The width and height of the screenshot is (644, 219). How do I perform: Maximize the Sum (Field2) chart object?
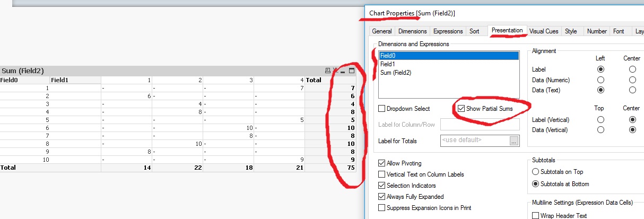pos(351,71)
